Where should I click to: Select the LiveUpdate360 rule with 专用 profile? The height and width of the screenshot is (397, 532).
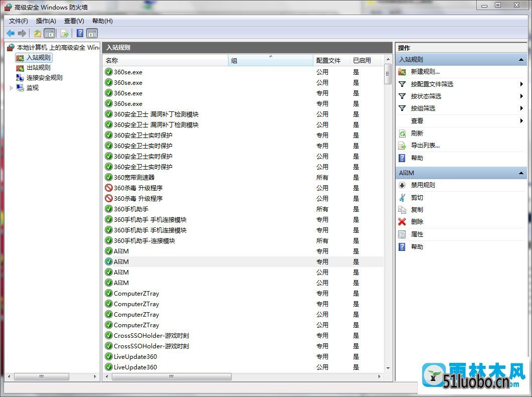243,356
